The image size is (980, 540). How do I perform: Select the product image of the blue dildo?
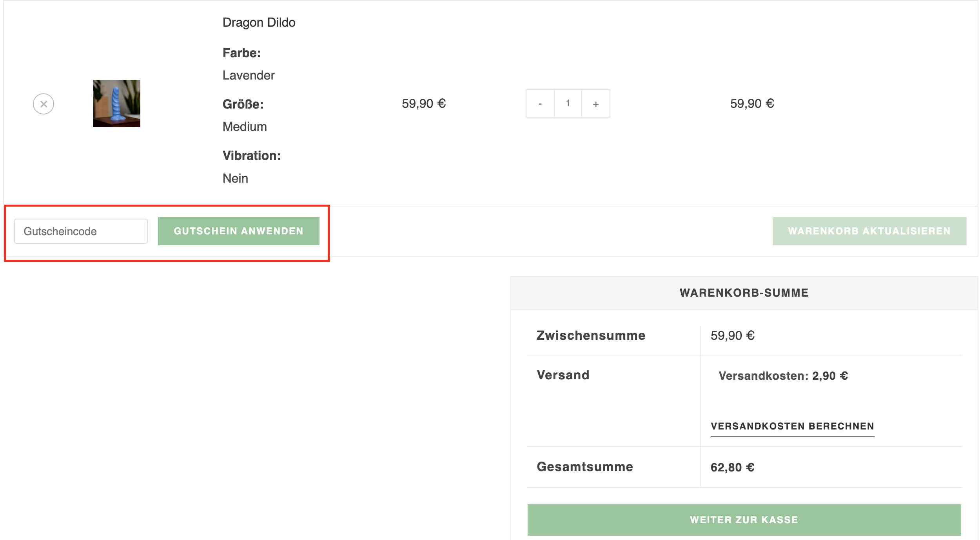pyautogui.click(x=116, y=103)
